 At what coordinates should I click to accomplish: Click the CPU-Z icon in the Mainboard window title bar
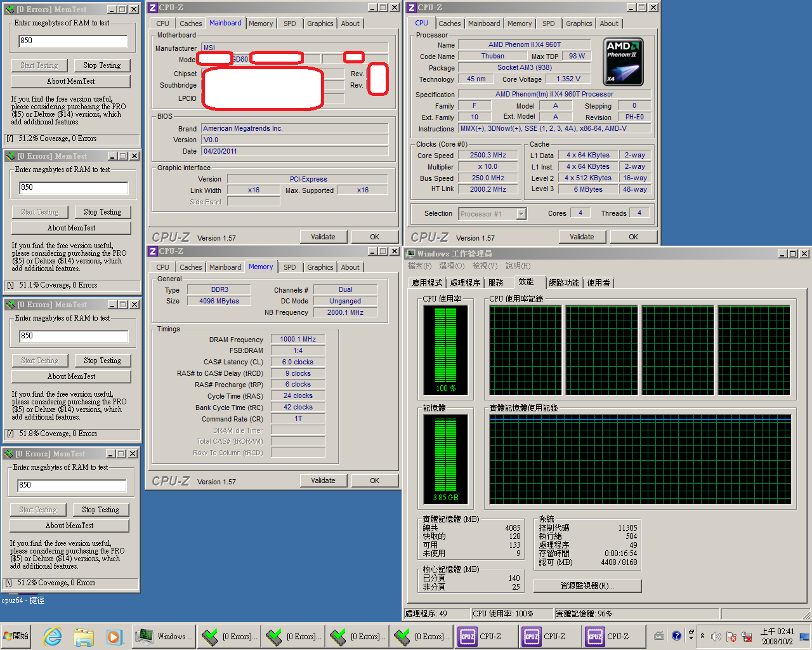point(153,8)
